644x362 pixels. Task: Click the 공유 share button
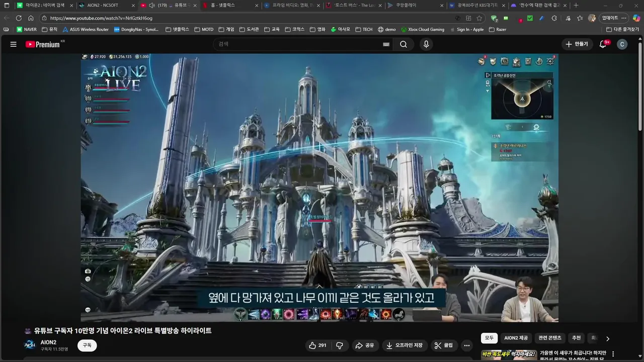point(365,345)
